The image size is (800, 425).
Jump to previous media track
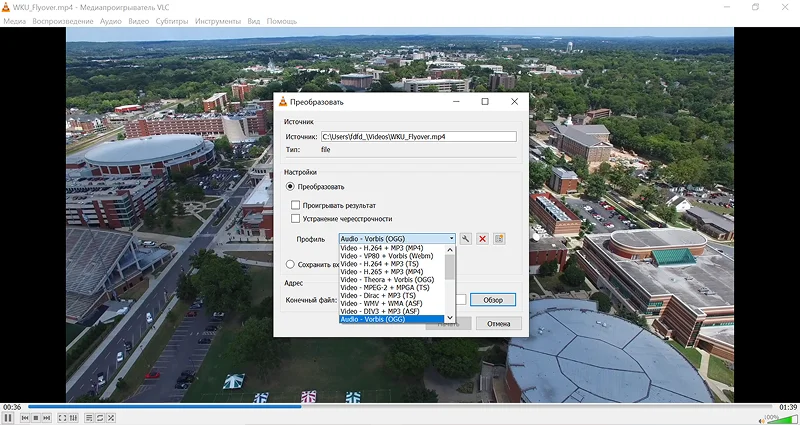click(x=25, y=418)
